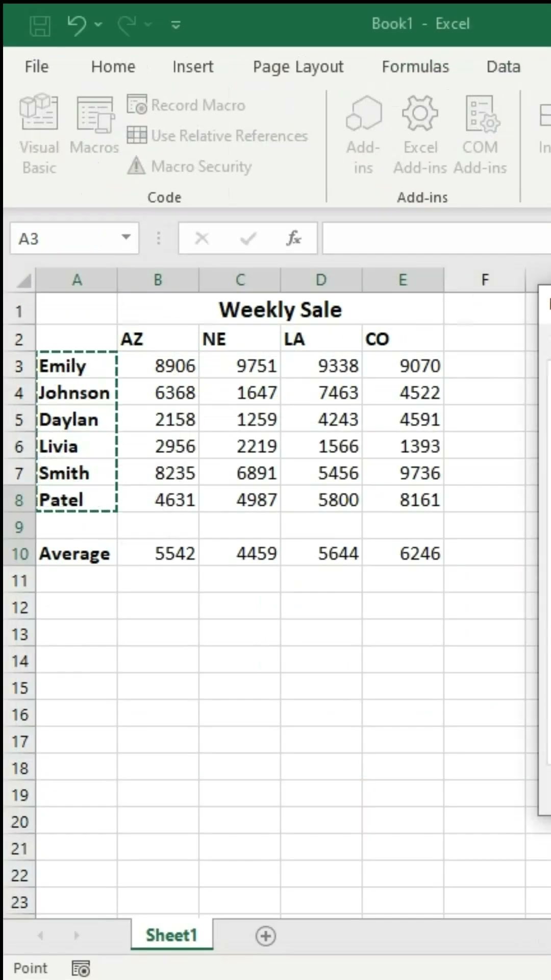551x980 pixels.
Task: Add a new sheet
Action: (x=265, y=936)
